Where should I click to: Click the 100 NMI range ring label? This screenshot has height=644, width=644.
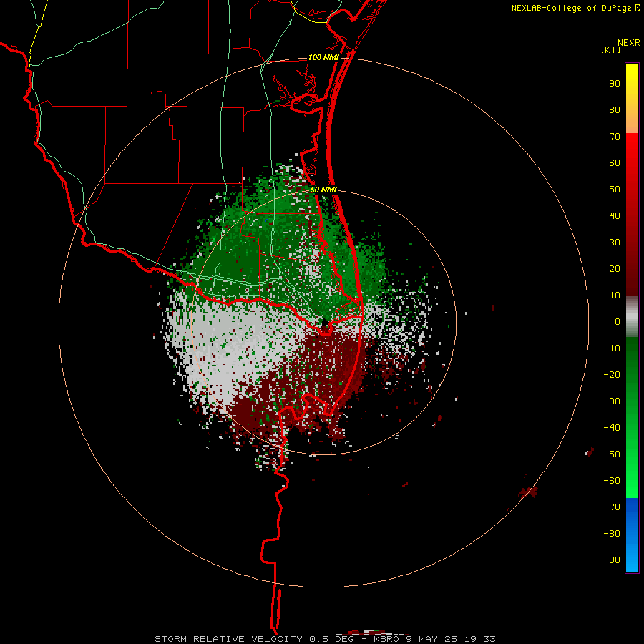click(x=323, y=57)
